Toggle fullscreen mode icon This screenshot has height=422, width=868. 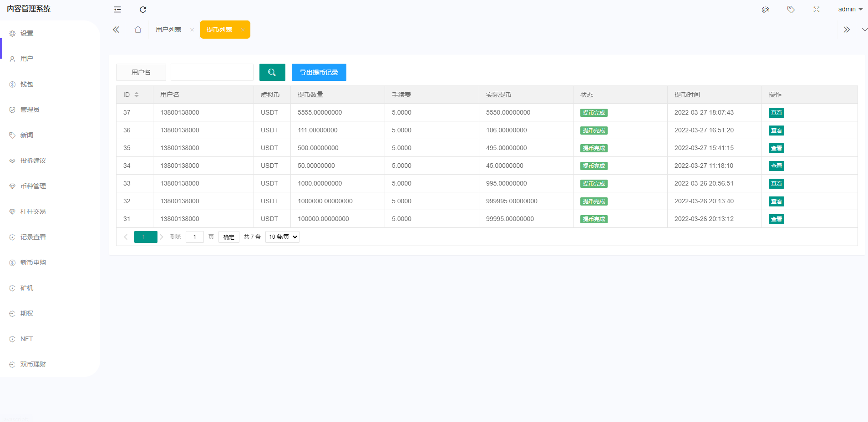817,10
